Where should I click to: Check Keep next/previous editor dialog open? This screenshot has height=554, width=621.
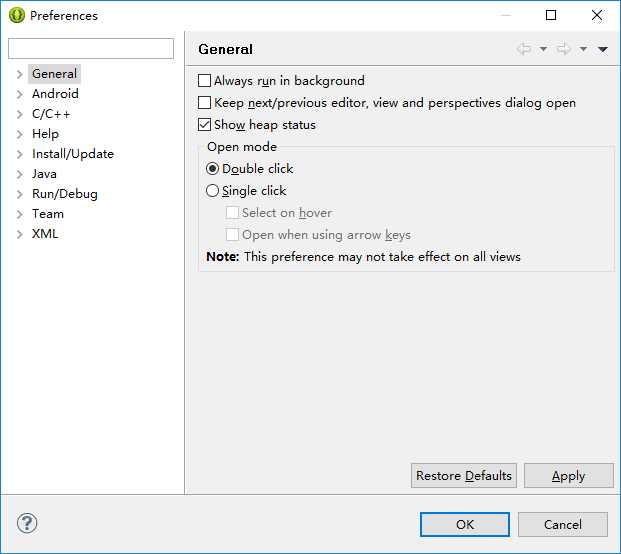coord(204,103)
